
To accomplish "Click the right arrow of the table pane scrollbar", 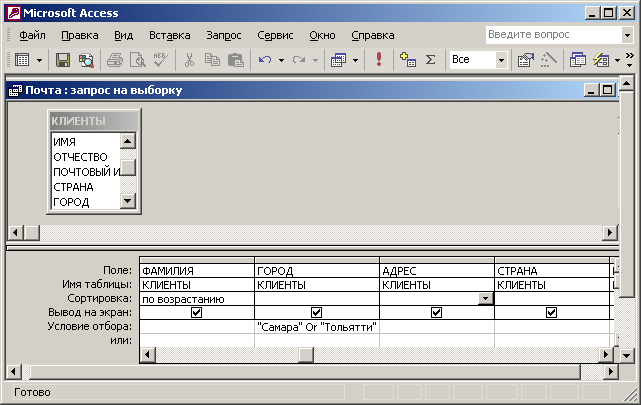I will [610, 233].
